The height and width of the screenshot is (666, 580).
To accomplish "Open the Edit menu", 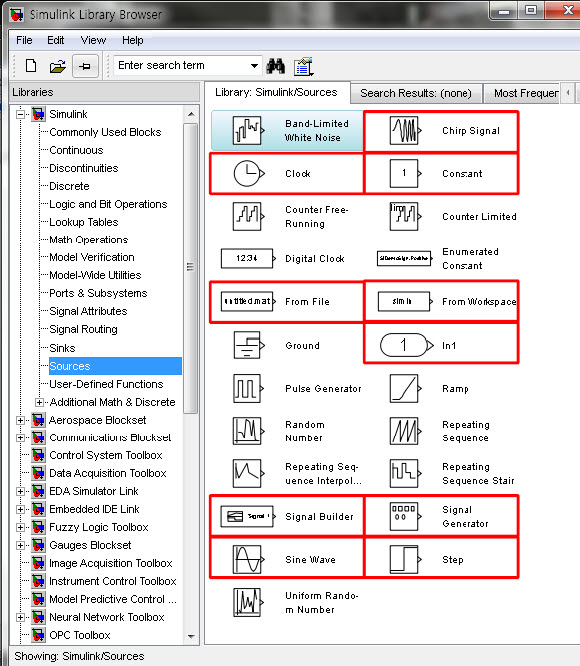I will [56, 40].
